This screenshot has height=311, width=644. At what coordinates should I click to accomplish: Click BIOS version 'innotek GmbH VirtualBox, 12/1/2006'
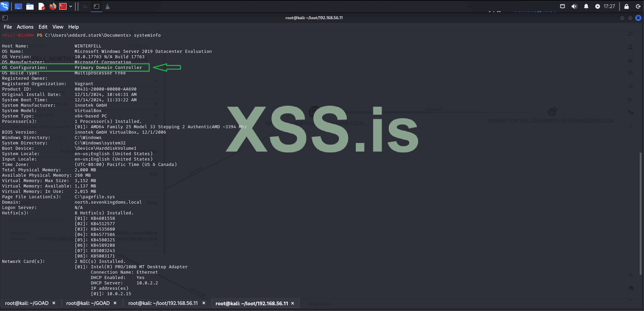pyautogui.click(x=120, y=132)
